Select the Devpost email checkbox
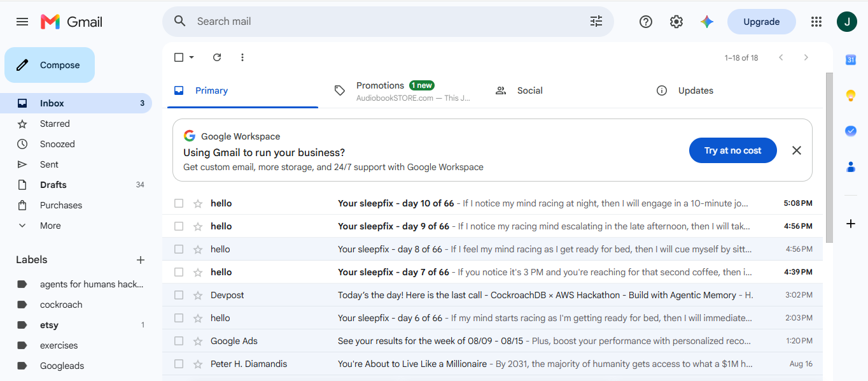868x381 pixels. tap(179, 295)
